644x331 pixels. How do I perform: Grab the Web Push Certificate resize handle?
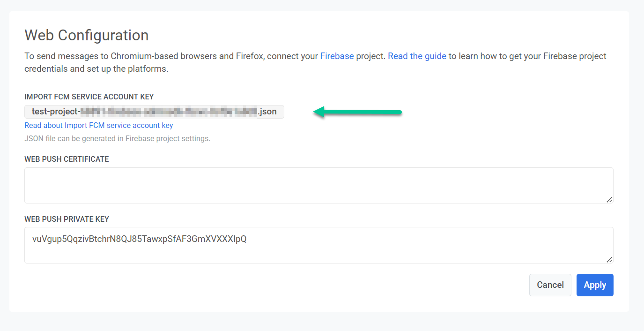click(609, 199)
